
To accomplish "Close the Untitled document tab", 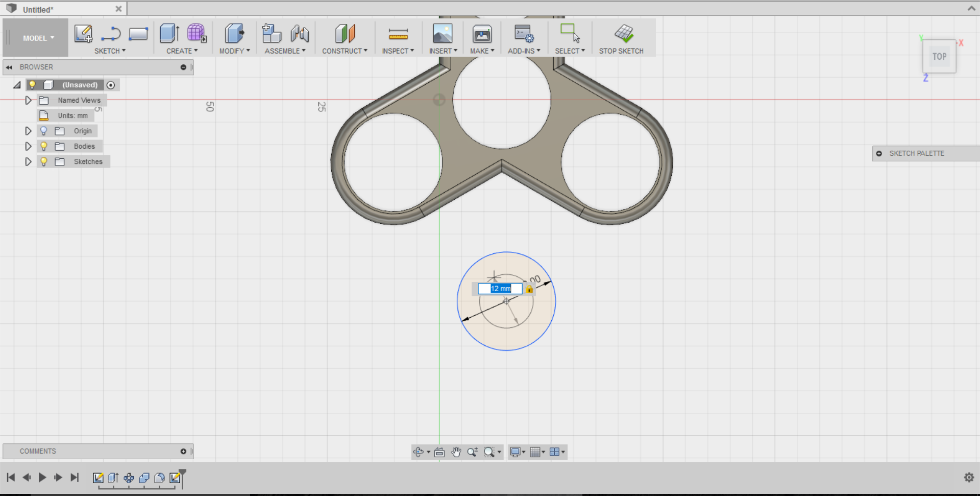I will (x=118, y=9).
